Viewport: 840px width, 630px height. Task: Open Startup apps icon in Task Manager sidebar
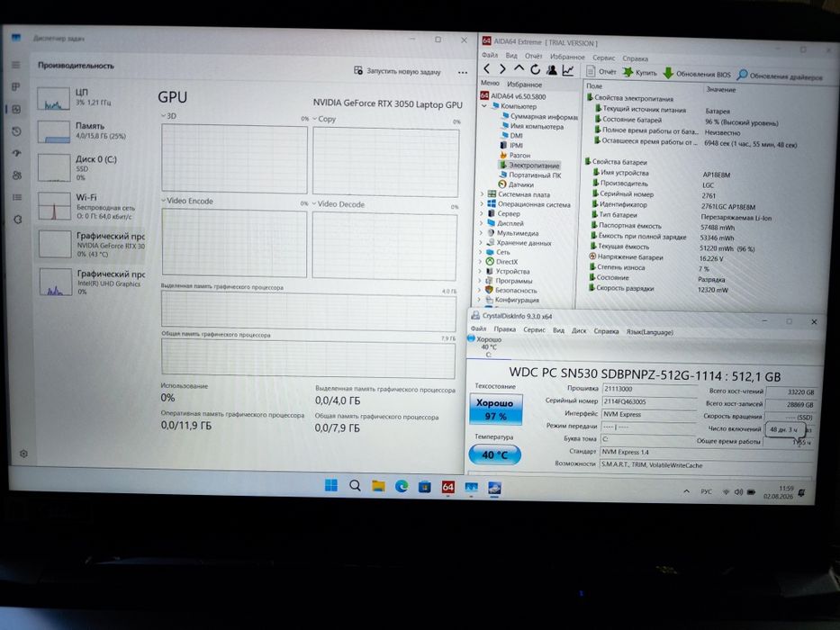(x=17, y=153)
